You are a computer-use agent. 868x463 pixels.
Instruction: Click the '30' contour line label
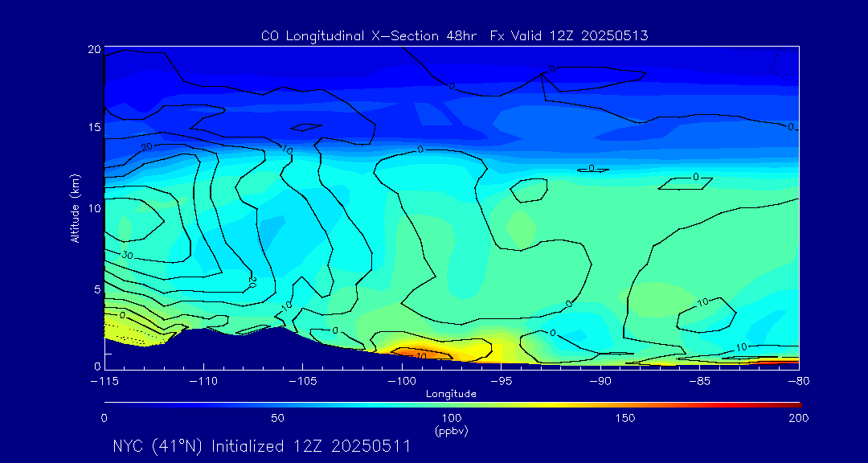tap(127, 256)
